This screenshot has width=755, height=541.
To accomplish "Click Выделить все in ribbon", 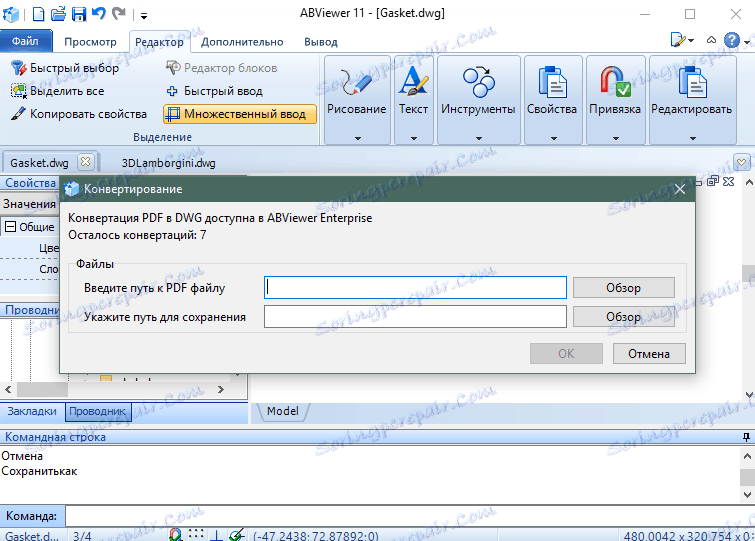I will click(57, 90).
